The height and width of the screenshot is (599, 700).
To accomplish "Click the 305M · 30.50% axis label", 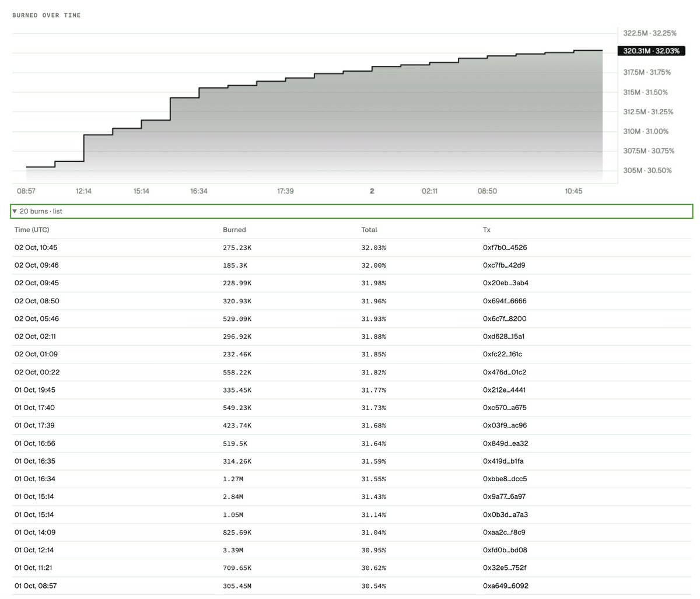I will point(647,170).
